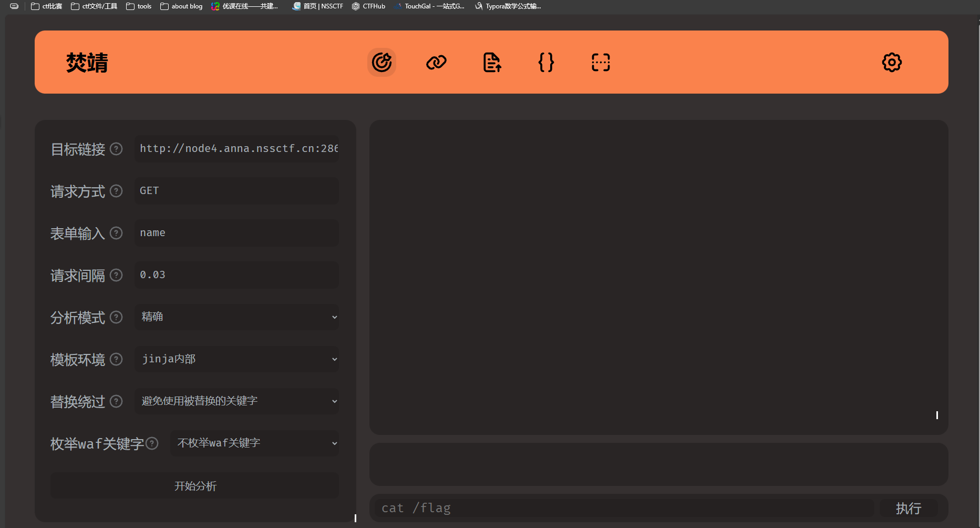Image resolution: width=980 pixels, height=528 pixels.
Task: Click the 焚靖 title in header
Action: click(87, 63)
